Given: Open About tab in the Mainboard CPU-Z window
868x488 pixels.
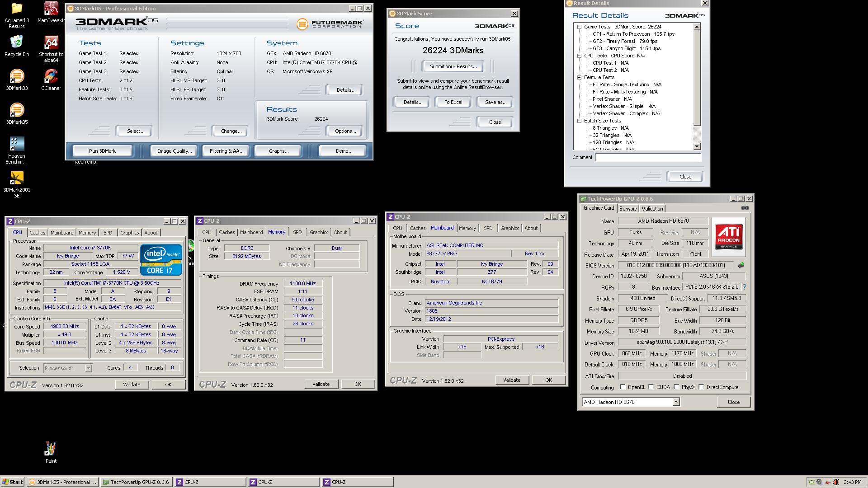Looking at the screenshot, I should point(531,228).
